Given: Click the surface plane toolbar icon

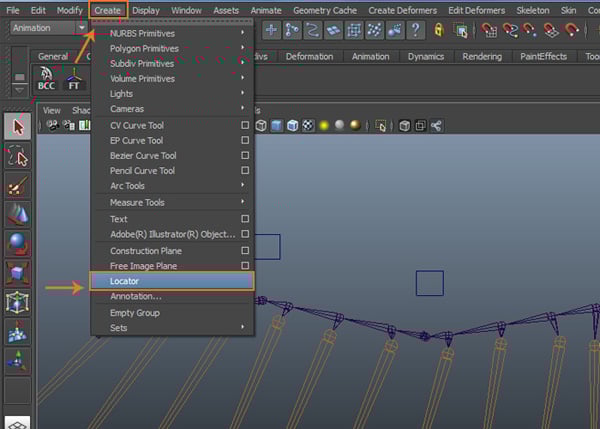Looking at the screenshot, I should tap(333, 30).
